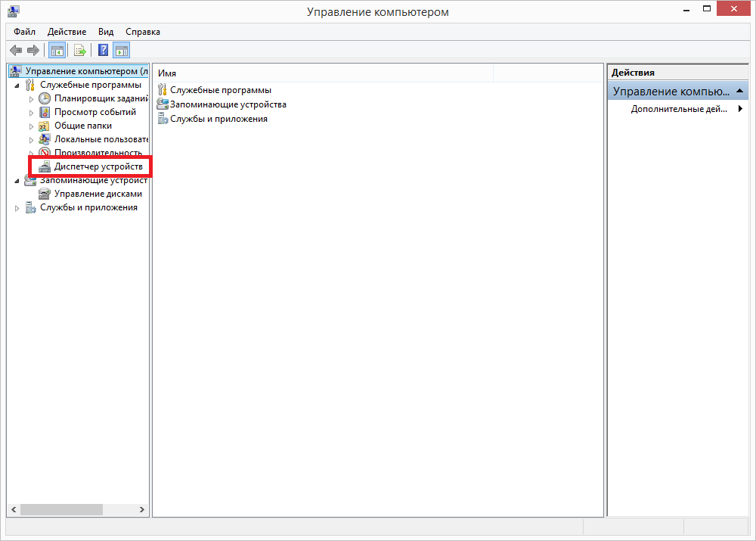
Task: Open the Дополнительные действия submenu arrow
Action: [740, 109]
